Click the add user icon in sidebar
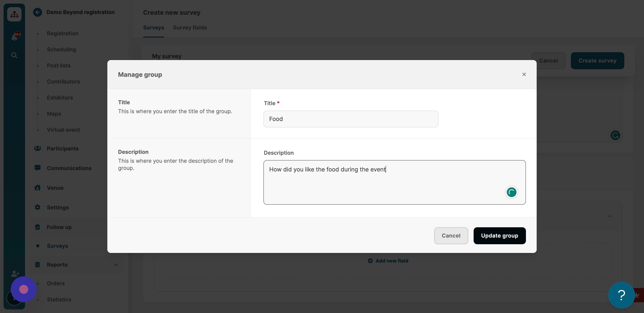Screen dimensions: 644x313 15,274
